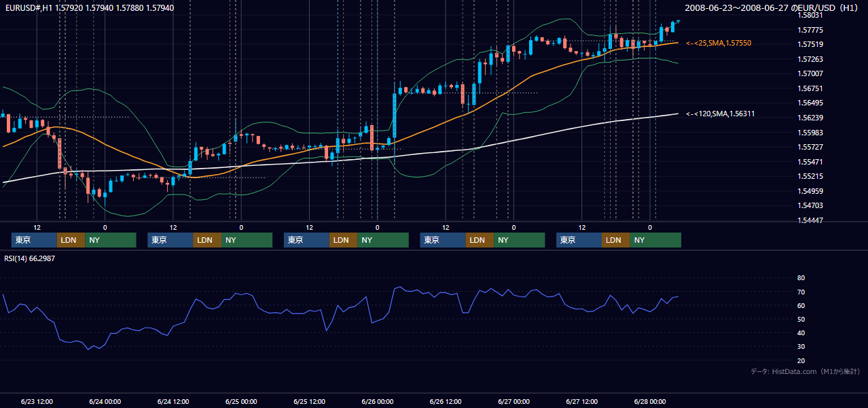Click the 6/25 12:00 date label
Viewport: 868px width, 408px height.
pyautogui.click(x=310, y=401)
